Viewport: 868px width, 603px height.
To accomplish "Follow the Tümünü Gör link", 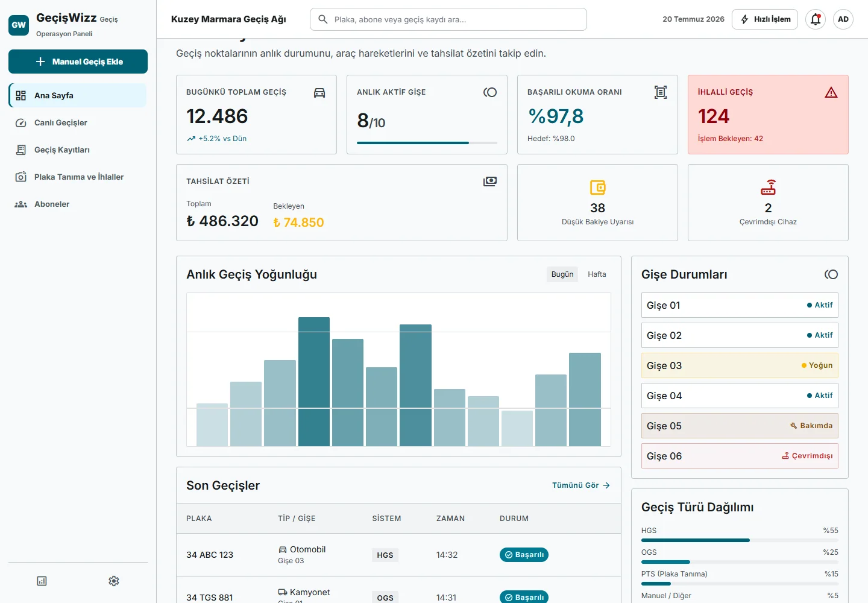I will [581, 485].
